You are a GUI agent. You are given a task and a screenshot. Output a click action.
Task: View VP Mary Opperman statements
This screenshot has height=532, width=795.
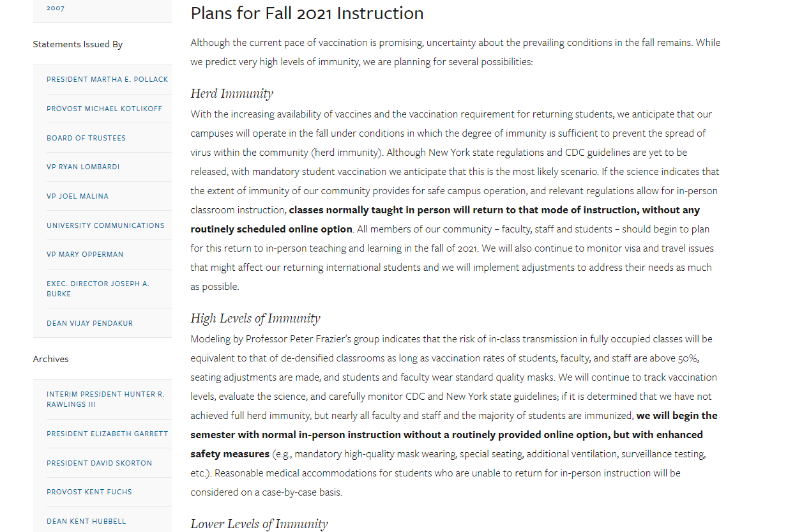tap(85, 254)
